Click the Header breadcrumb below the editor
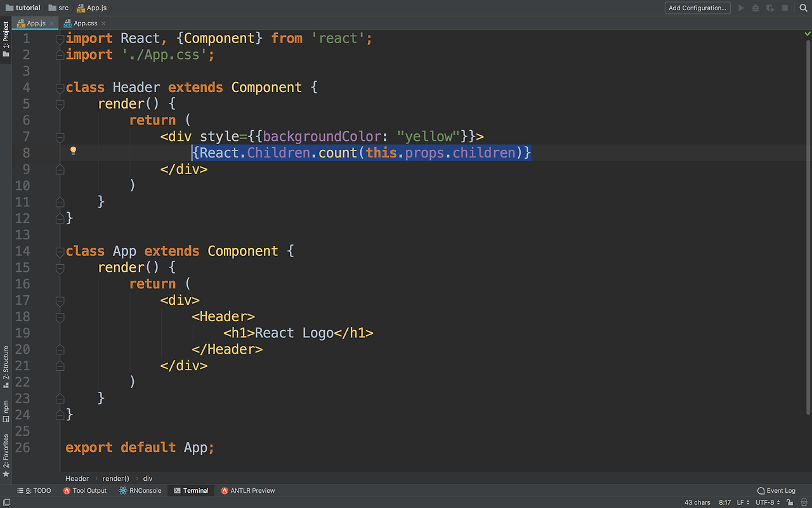 77,478
